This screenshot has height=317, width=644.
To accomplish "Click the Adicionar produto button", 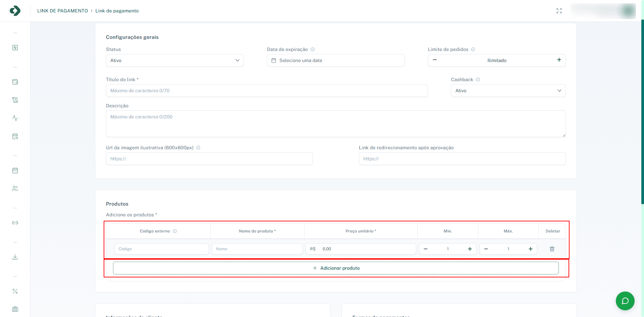I will coord(336,268).
